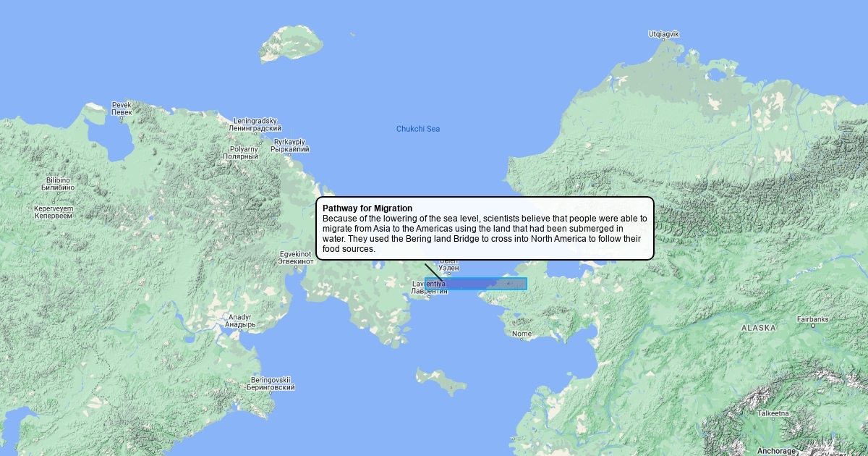Click the Pathway for Migration title

coord(367,208)
